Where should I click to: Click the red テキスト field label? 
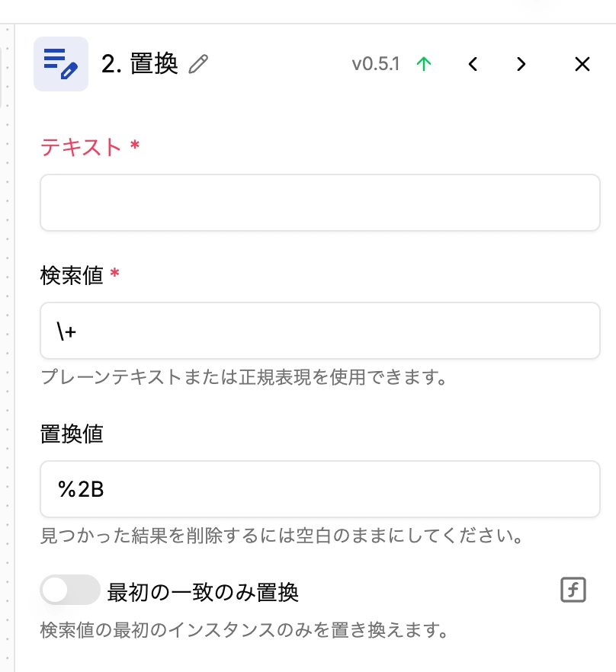81,147
